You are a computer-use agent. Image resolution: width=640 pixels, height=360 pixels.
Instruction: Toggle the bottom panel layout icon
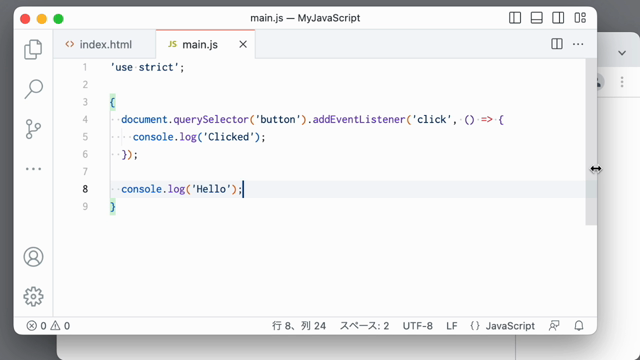[536, 18]
